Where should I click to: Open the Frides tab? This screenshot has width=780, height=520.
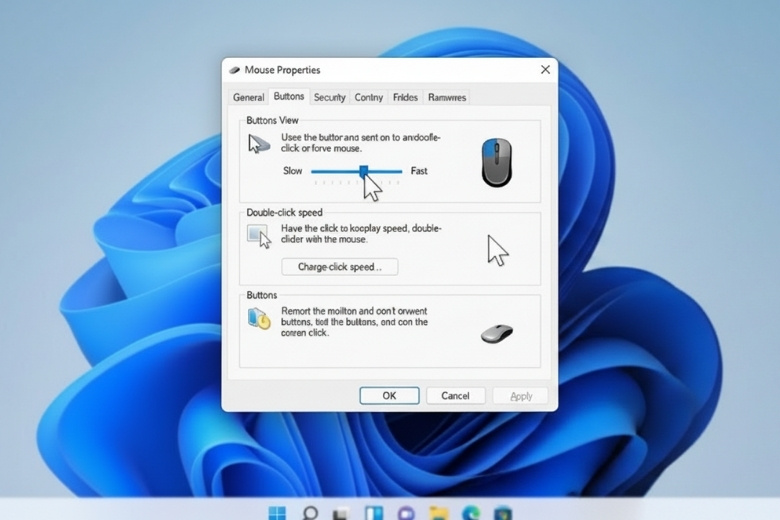click(x=405, y=97)
